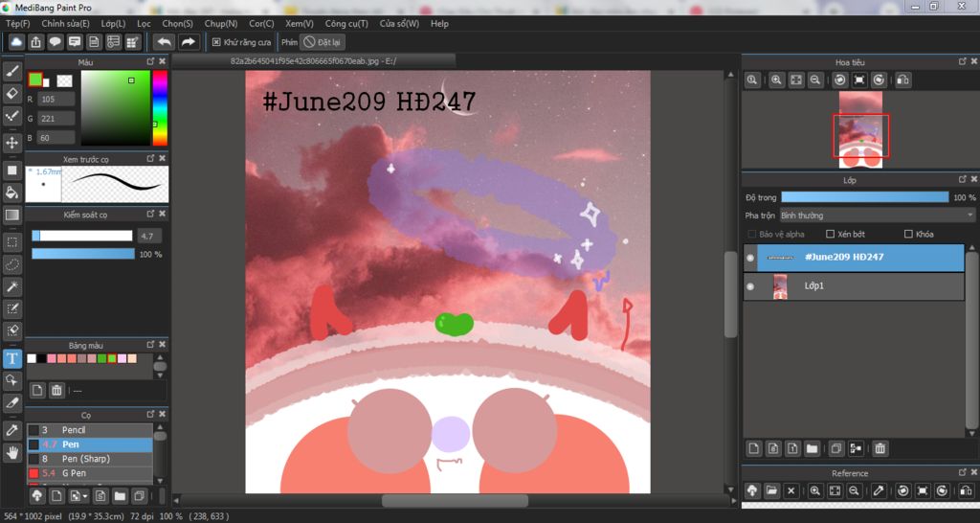Screen dimensions: 980x523
Task: Select the Eraser tool
Action: (11, 93)
